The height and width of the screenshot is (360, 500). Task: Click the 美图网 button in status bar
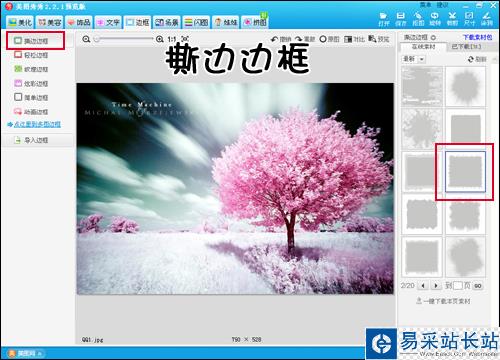point(25,353)
